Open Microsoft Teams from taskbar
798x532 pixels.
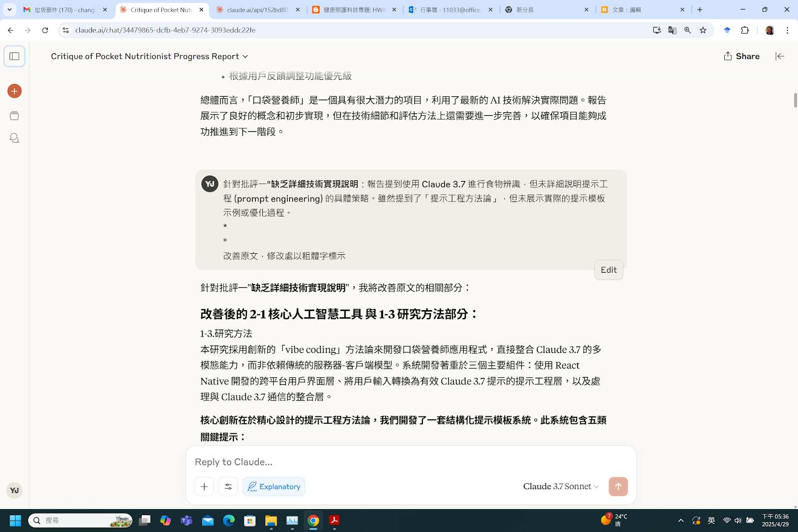tap(187, 521)
